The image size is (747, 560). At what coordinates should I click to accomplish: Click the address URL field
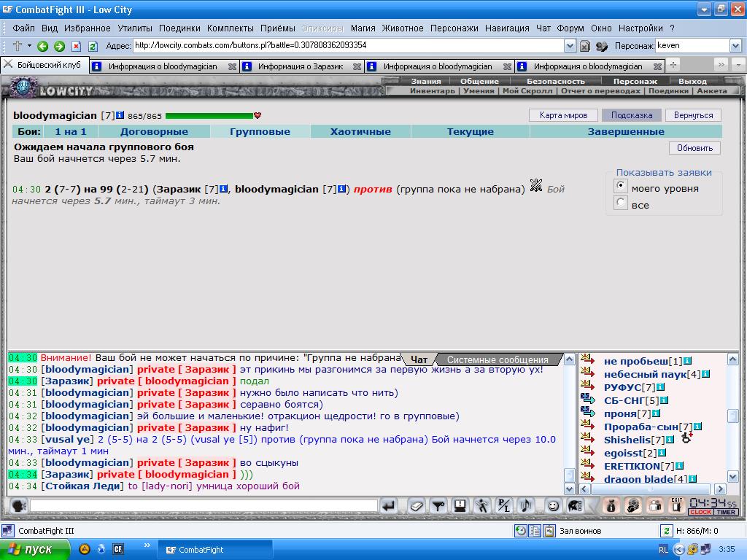[x=348, y=46]
